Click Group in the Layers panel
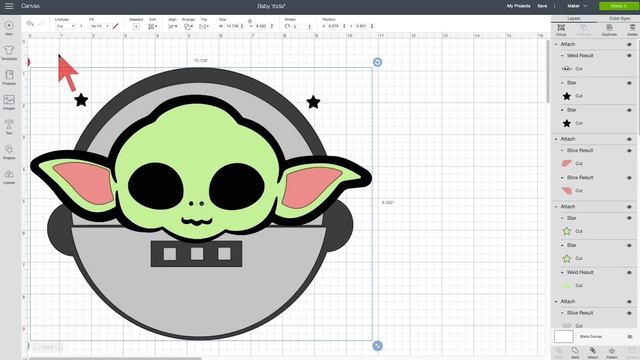640x360 pixels. coord(561,30)
